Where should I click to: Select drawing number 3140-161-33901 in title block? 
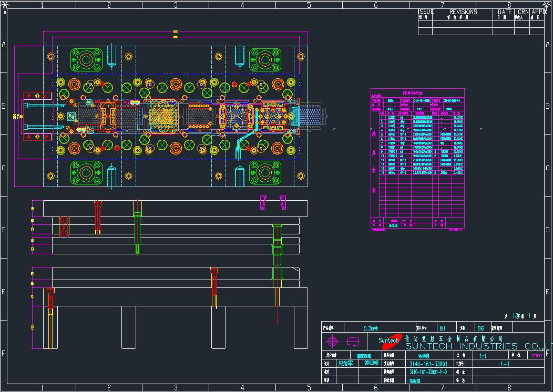(428, 364)
